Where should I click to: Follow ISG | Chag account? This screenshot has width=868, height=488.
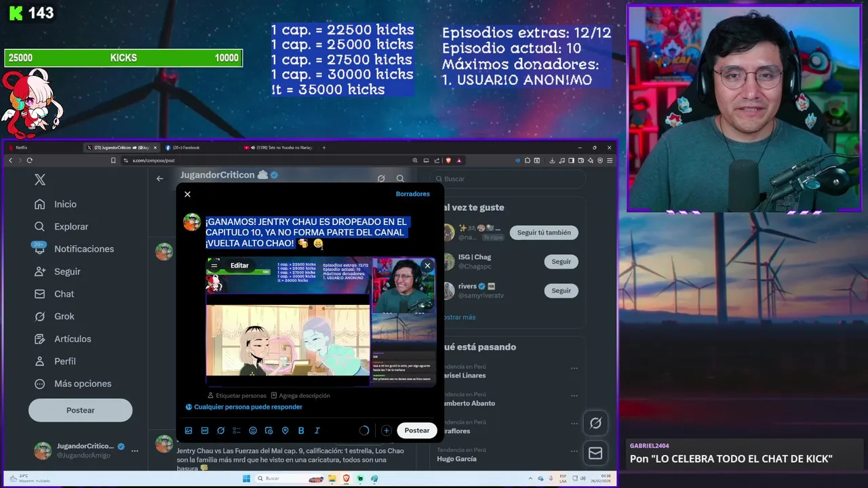[561, 262]
